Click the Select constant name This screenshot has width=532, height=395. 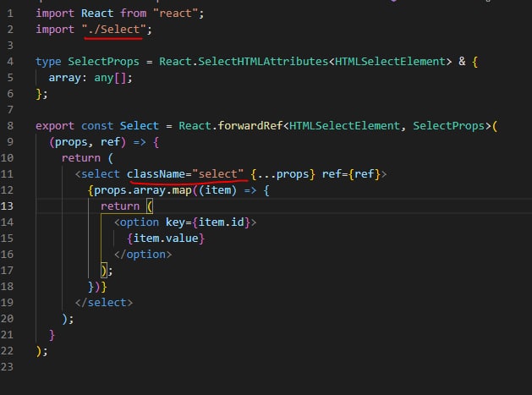pos(139,126)
